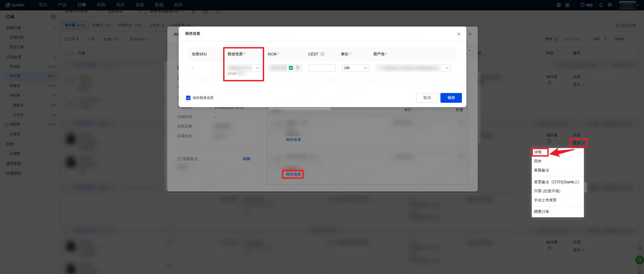The height and width of the screenshot is (274, 644).
Task: Open the 原产地 dropdown
Action: click(414, 68)
